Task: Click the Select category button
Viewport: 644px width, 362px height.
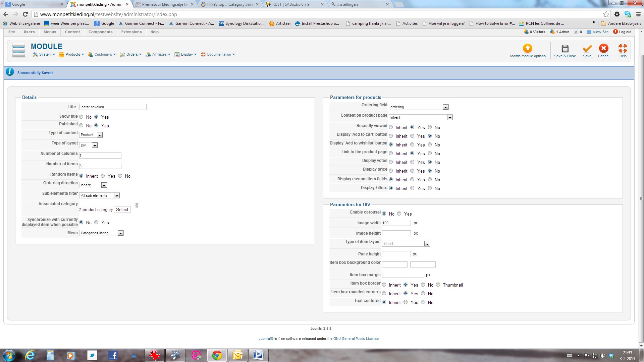Action: point(122,209)
